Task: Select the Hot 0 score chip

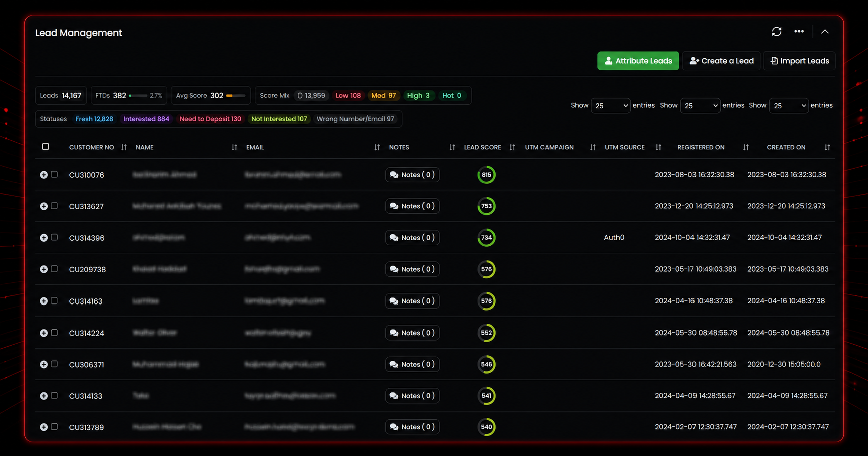Action: [452, 95]
